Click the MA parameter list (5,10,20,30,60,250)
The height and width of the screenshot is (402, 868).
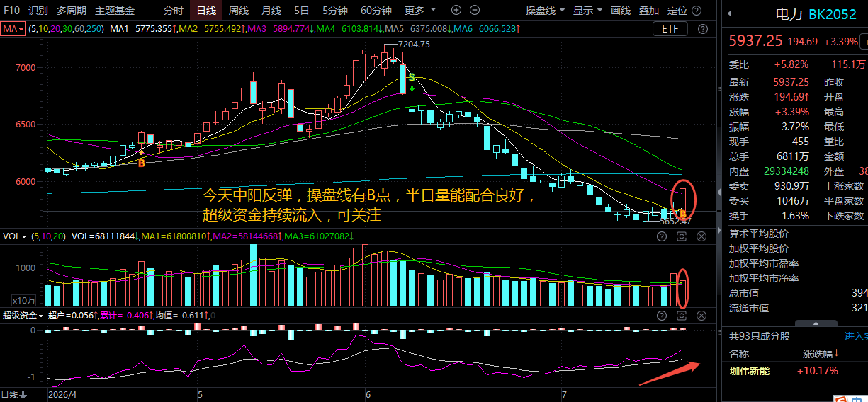67,29
